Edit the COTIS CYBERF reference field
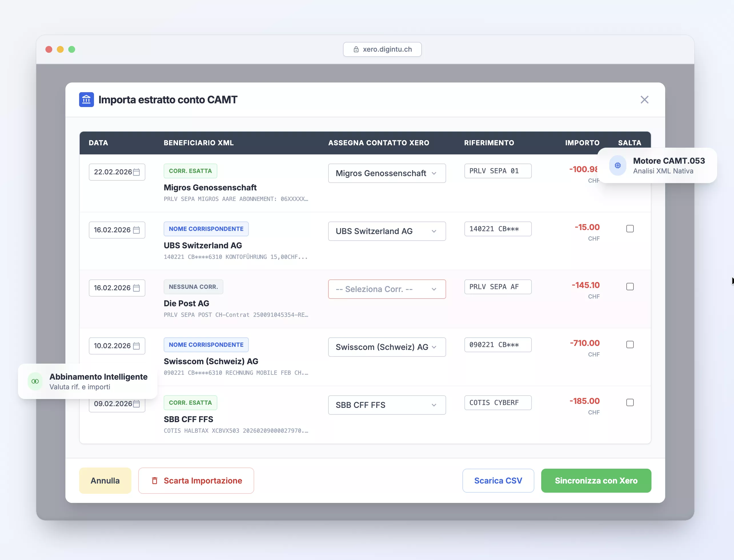 (498, 403)
